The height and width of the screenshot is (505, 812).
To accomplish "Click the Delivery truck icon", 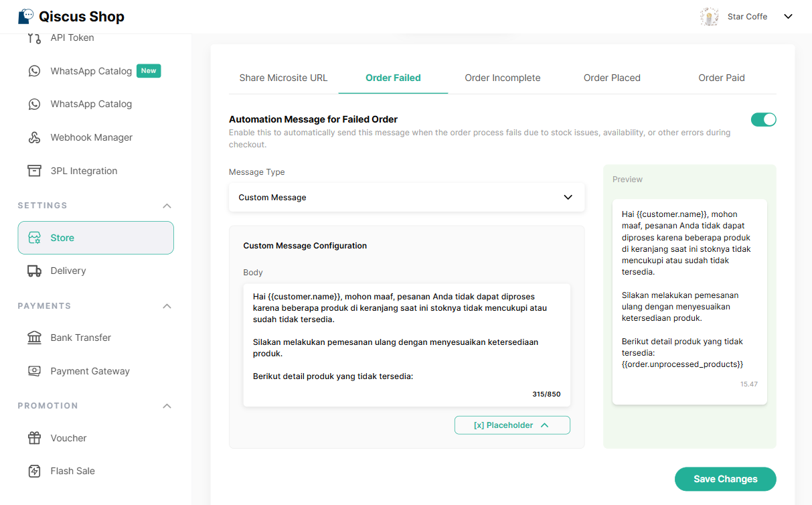I will tap(34, 271).
